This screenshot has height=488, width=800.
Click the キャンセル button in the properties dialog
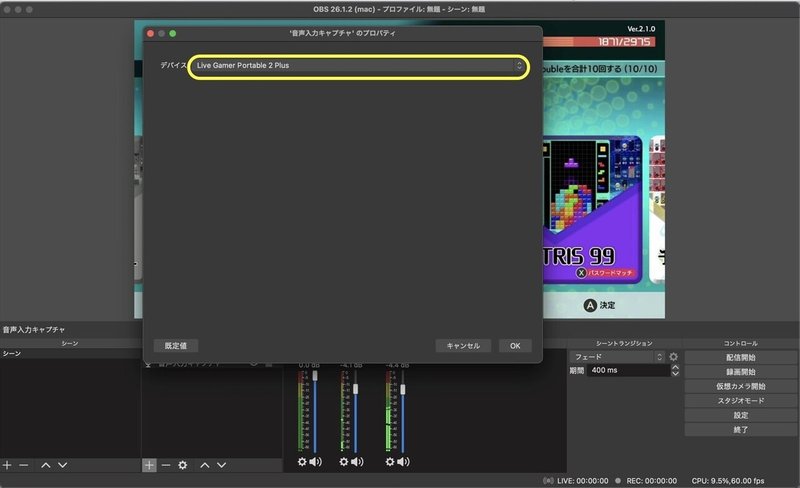[x=463, y=346]
